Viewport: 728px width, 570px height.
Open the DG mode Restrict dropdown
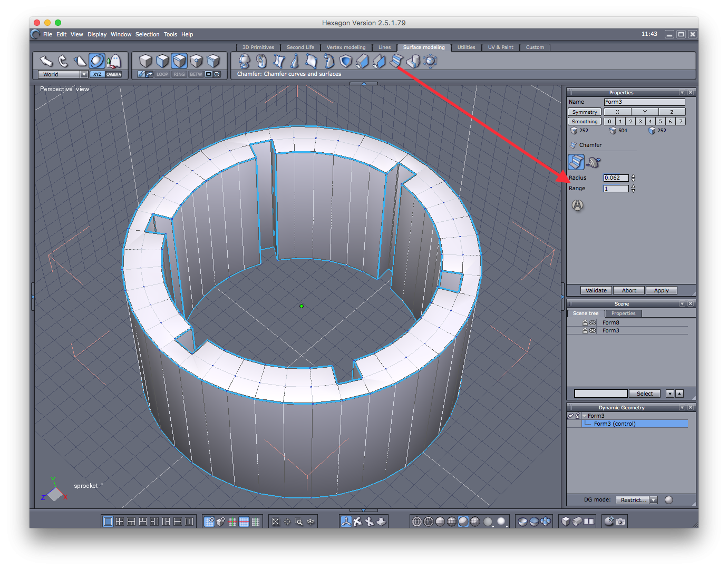pos(654,500)
